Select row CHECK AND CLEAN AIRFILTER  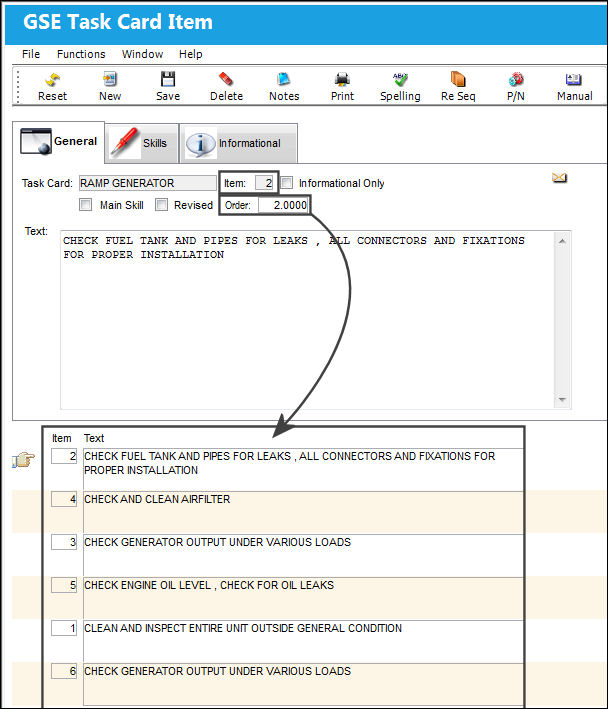(x=303, y=513)
